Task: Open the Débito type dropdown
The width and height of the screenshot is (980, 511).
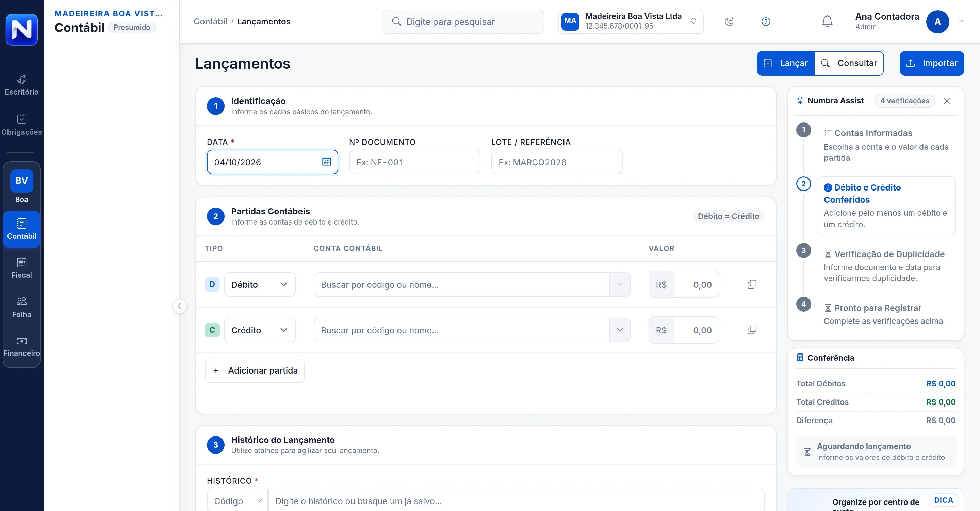Action: (x=259, y=285)
